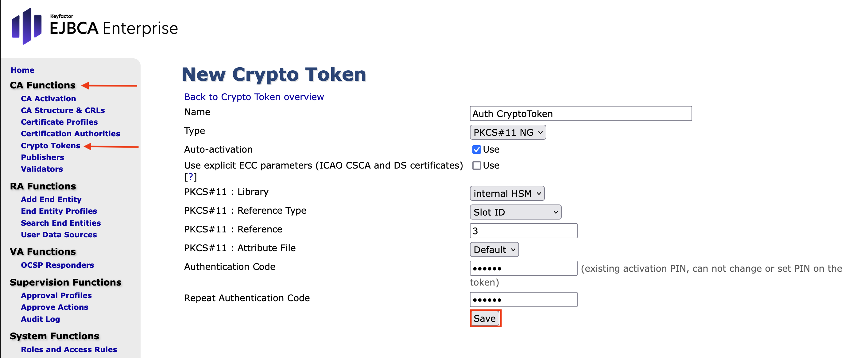The height and width of the screenshot is (358, 868).
Task: Open the ECC parameters help [?] link
Action: click(190, 177)
